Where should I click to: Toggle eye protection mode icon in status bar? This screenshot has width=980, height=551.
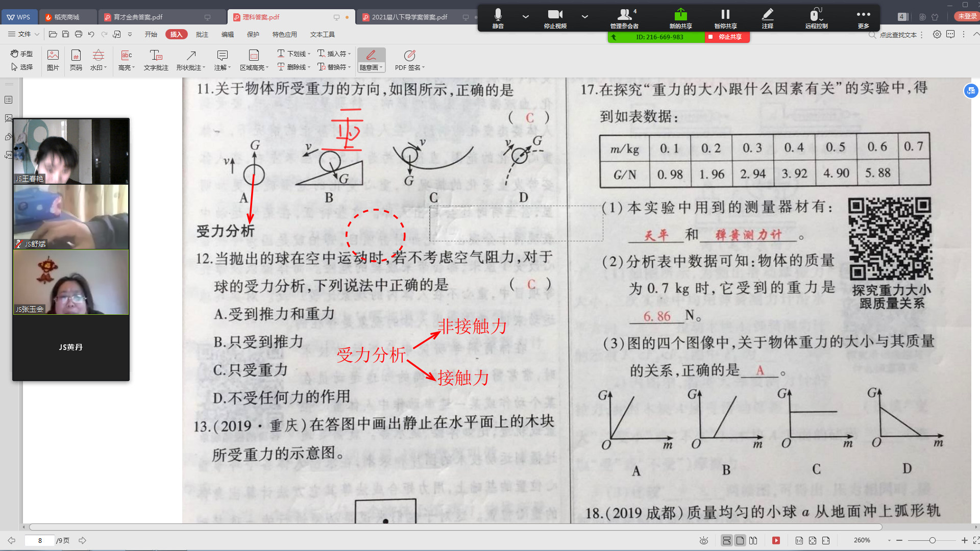tap(704, 540)
